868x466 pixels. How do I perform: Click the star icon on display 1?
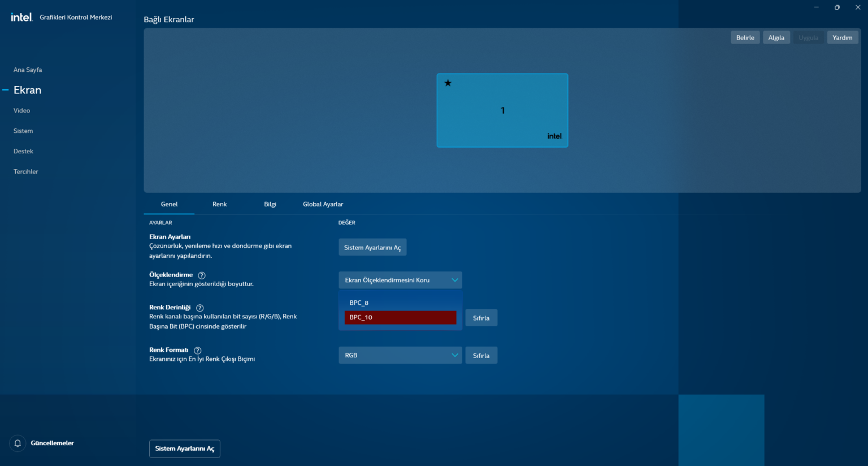448,83
